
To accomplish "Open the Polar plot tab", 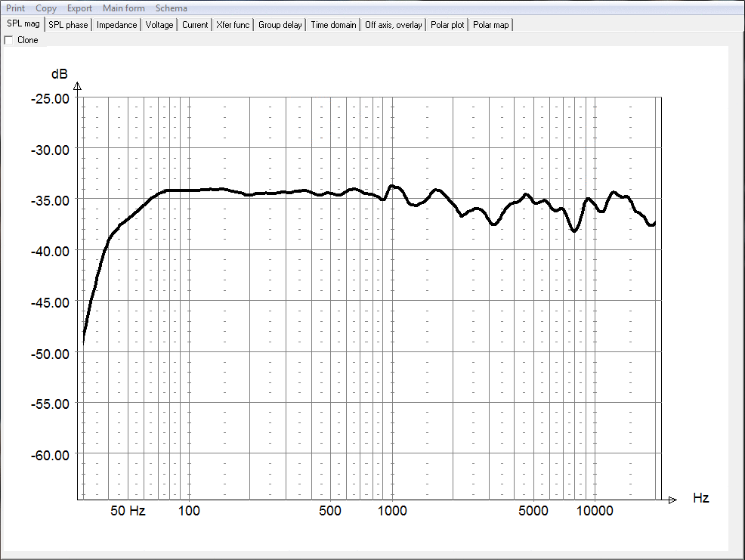I will tap(447, 25).
